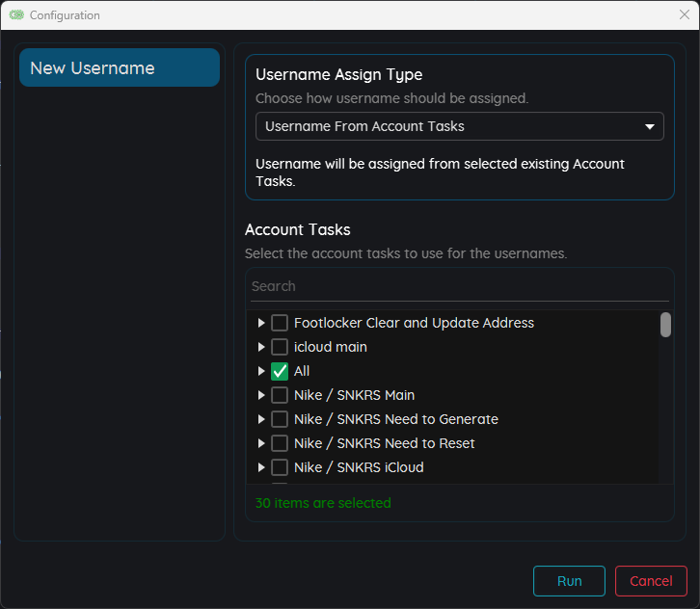The height and width of the screenshot is (609, 700).
Task: Expand the Nike / SNKRS Main node
Action: pyautogui.click(x=261, y=395)
